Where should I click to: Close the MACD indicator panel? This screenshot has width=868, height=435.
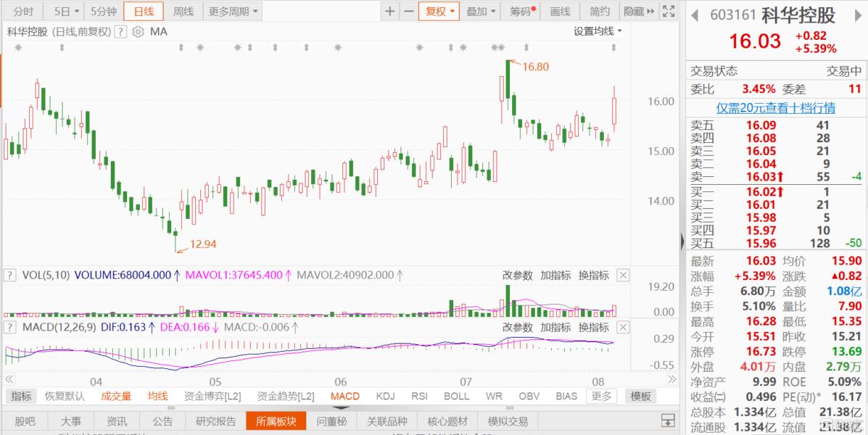(623, 327)
